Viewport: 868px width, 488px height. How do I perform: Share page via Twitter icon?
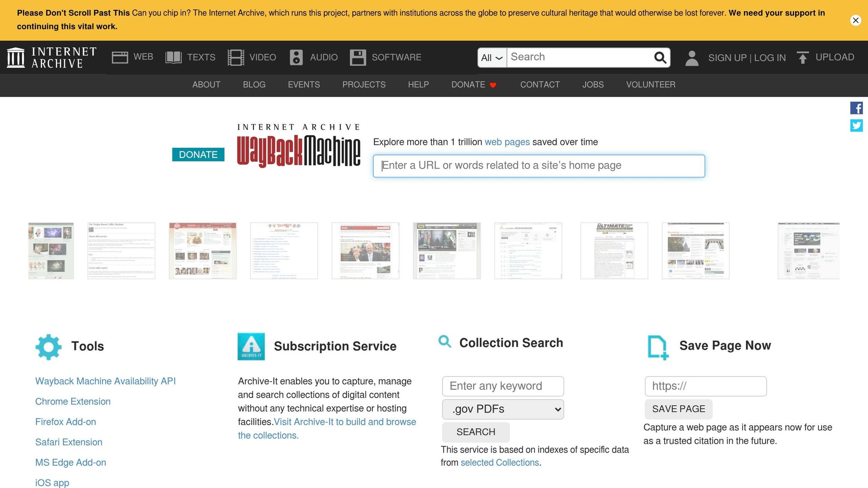pos(857,125)
